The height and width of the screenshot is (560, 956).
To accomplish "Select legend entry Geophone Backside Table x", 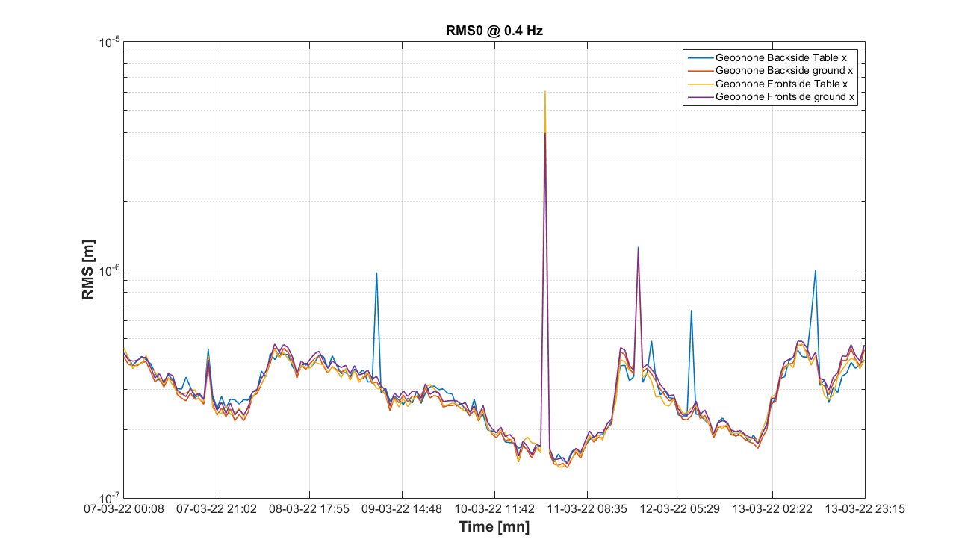I will click(780, 57).
